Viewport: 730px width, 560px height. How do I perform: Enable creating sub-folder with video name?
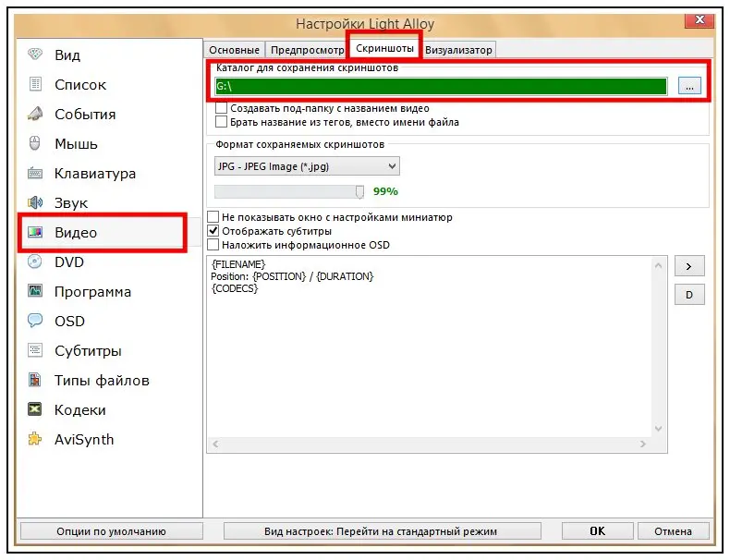(221, 108)
